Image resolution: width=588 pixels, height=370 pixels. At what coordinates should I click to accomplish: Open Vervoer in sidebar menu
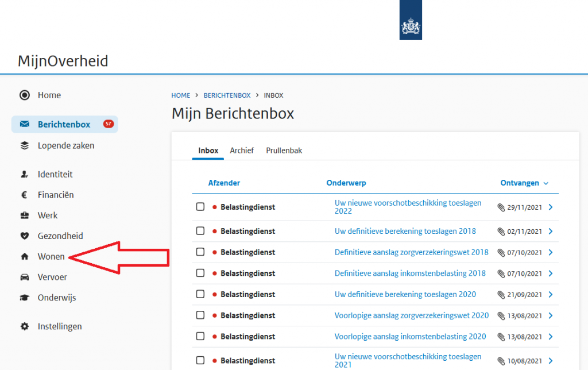pyautogui.click(x=52, y=277)
